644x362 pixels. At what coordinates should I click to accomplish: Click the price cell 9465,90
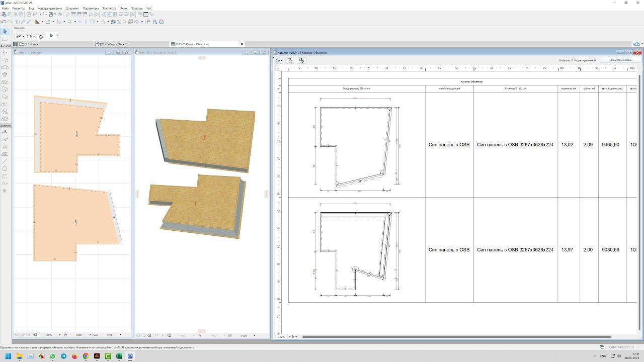tap(612, 145)
